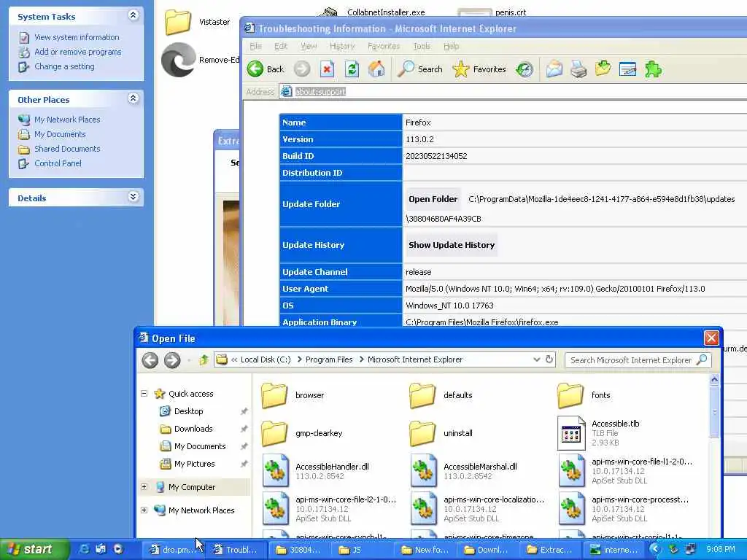
Task: Switch to the Downl... taskbar window
Action: (x=487, y=550)
